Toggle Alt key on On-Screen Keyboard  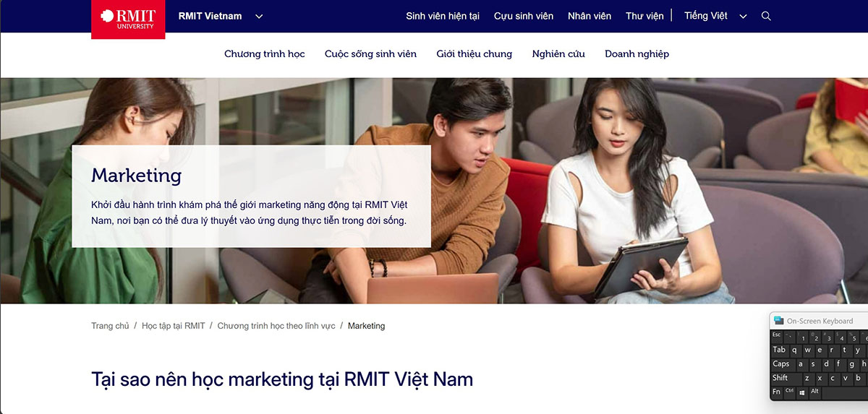(815, 393)
